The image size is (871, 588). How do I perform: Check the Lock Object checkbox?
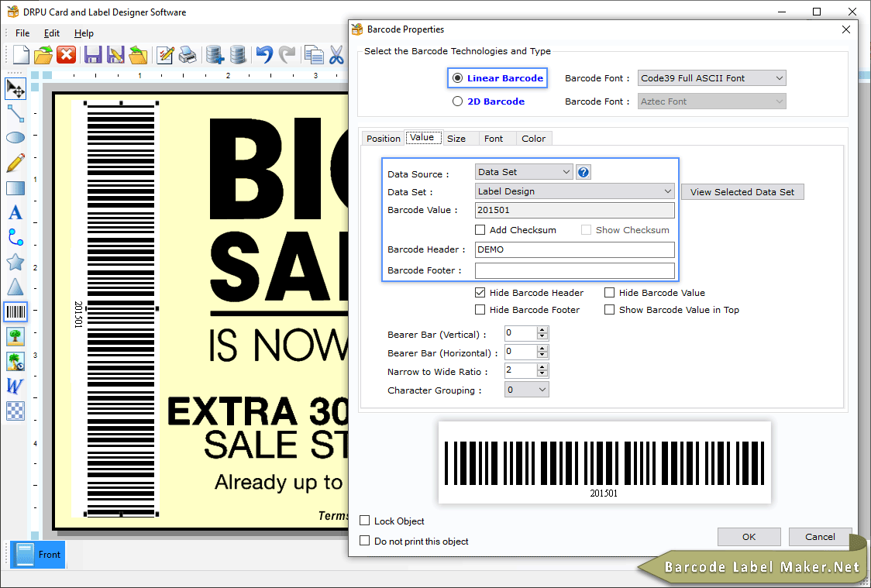point(365,521)
